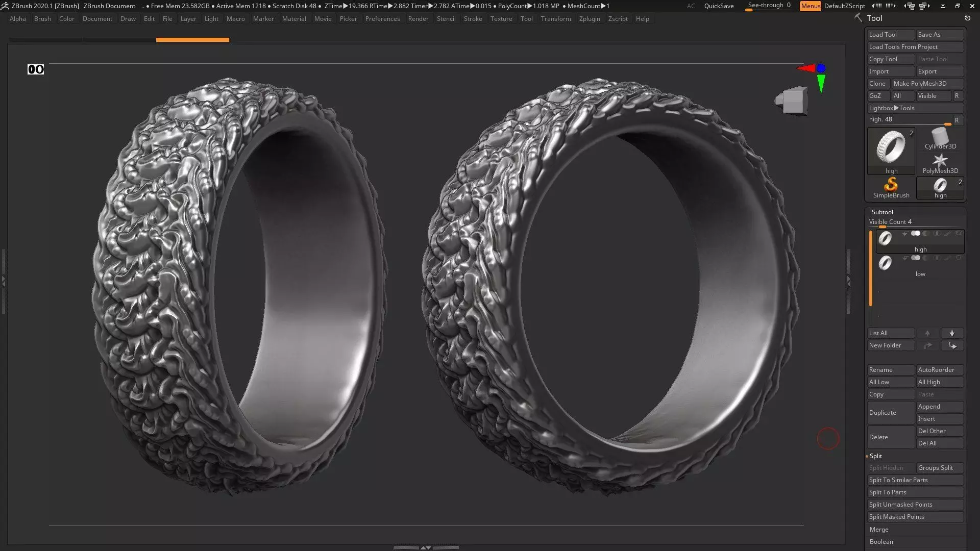Adjust the See-through slider
980x551 pixels.
[x=769, y=6]
